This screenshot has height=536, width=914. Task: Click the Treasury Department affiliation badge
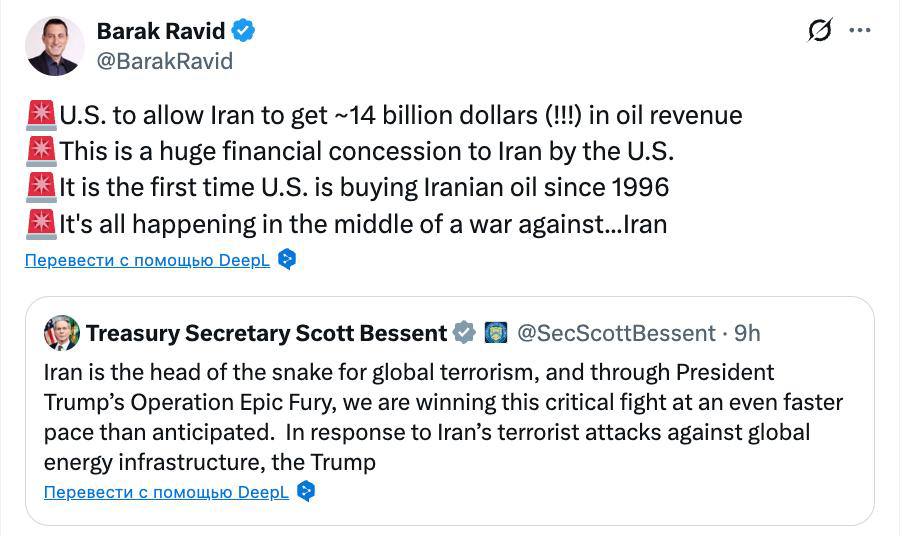pos(496,333)
